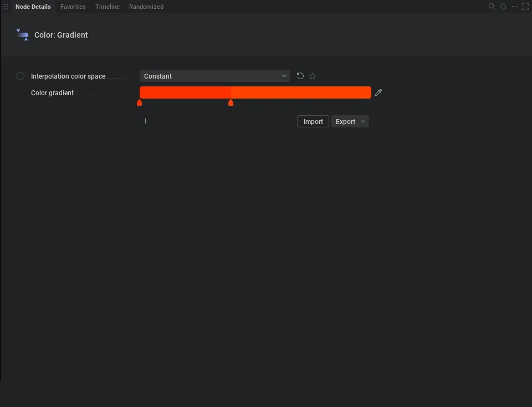
Task: Open the Randomized tab
Action: click(x=146, y=7)
